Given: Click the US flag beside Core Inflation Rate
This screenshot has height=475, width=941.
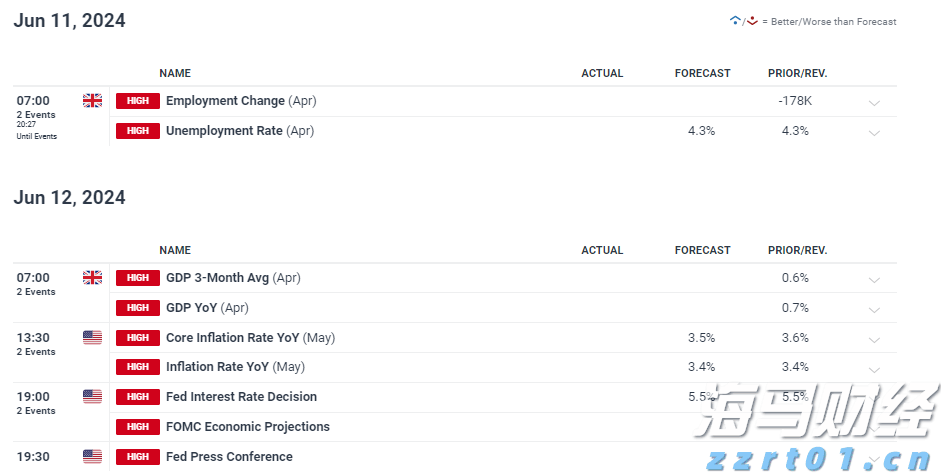Looking at the screenshot, I should [x=92, y=337].
